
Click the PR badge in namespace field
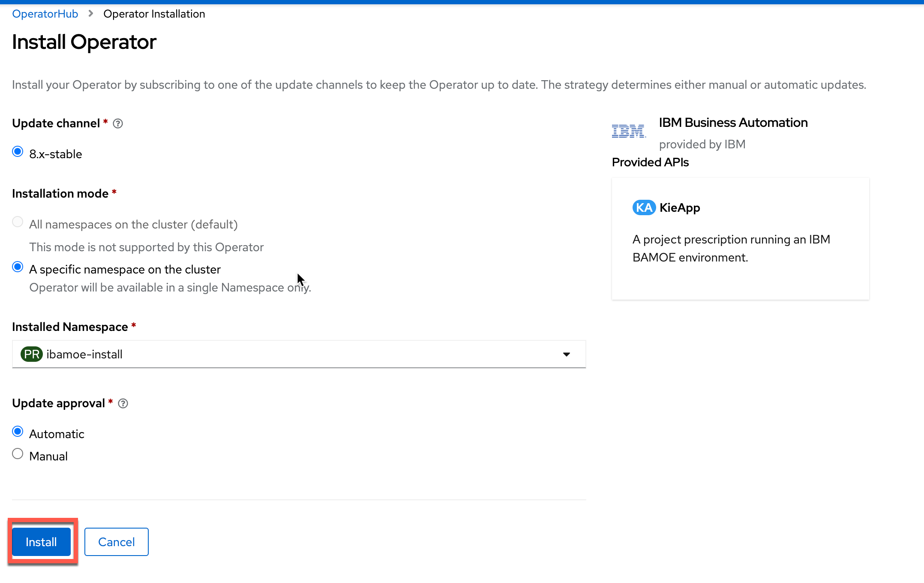pyautogui.click(x=31, y=355)
